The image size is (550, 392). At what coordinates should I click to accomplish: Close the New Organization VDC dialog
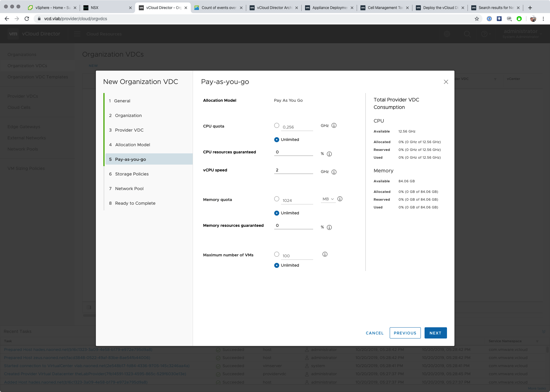pos(446,82)
